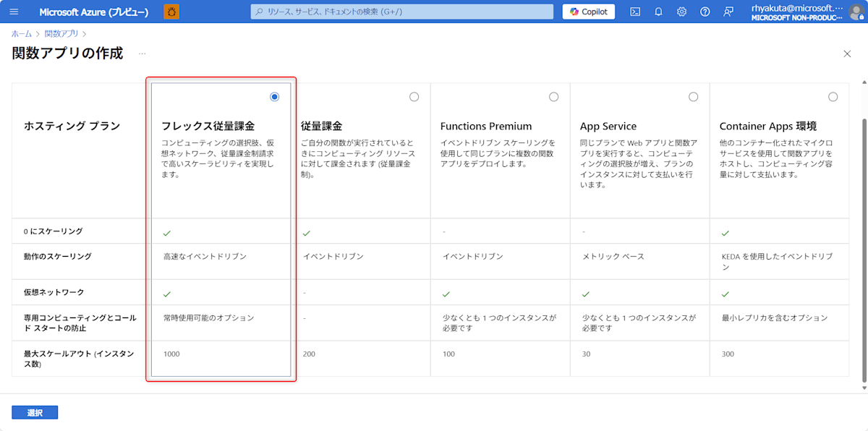Select Container Apps 環境 radio button
868x431 pixels.
pyautogui.click(x=833, y=97)
